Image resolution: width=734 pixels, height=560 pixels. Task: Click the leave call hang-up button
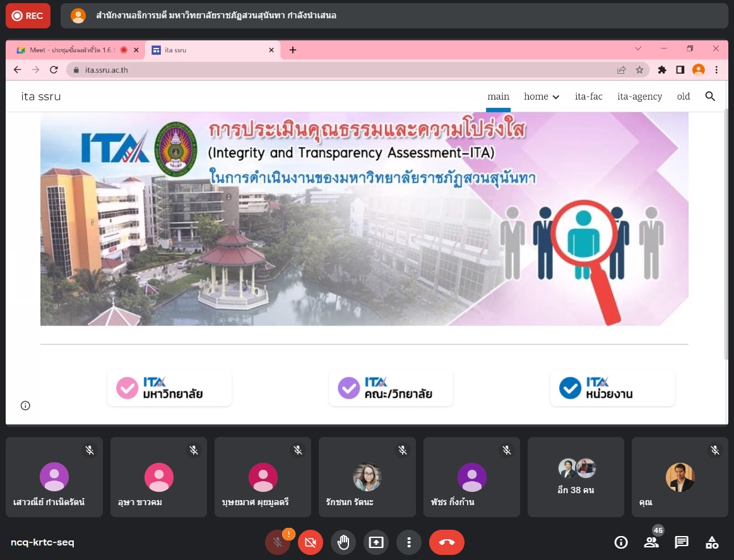pyautogui.click(x=446, y=542)
